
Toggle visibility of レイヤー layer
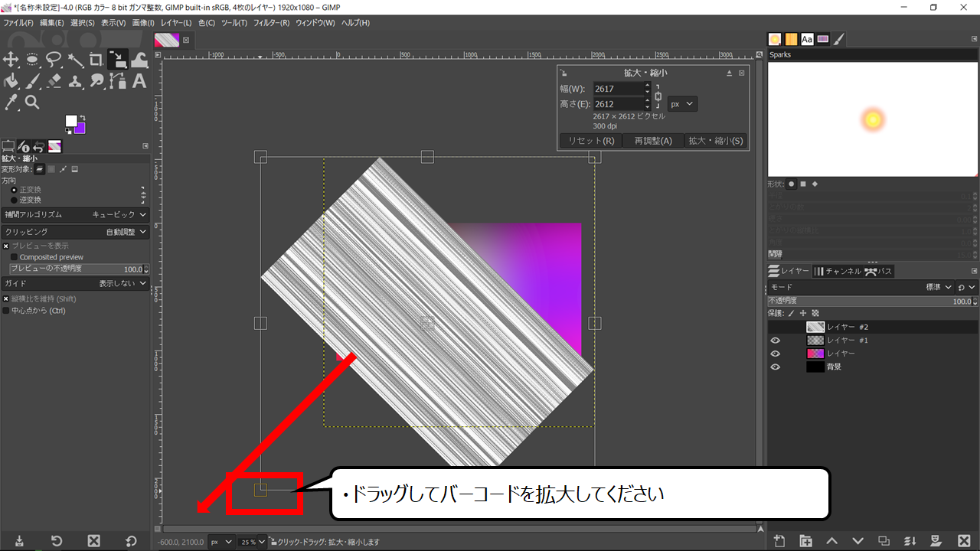pos(775,354)
